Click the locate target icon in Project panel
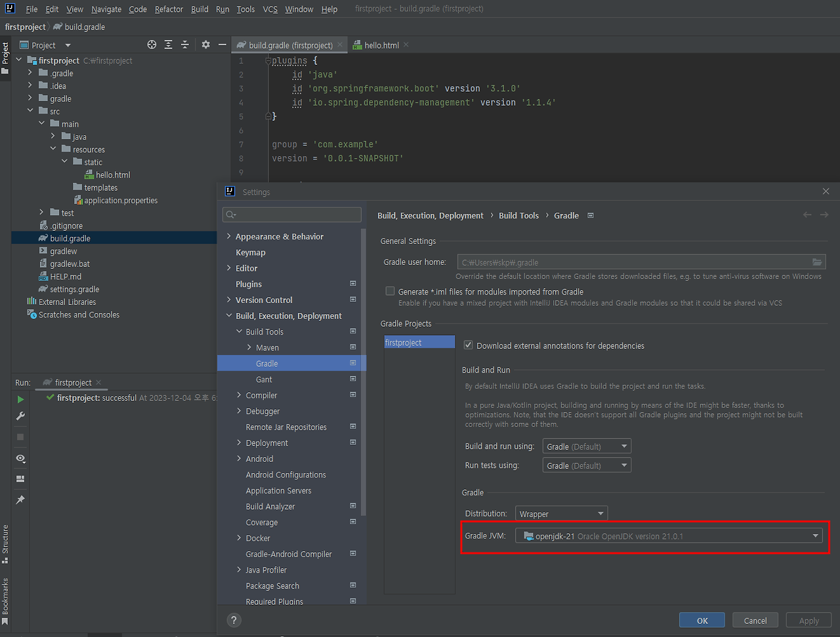840x637 pixels. point(152,45)
